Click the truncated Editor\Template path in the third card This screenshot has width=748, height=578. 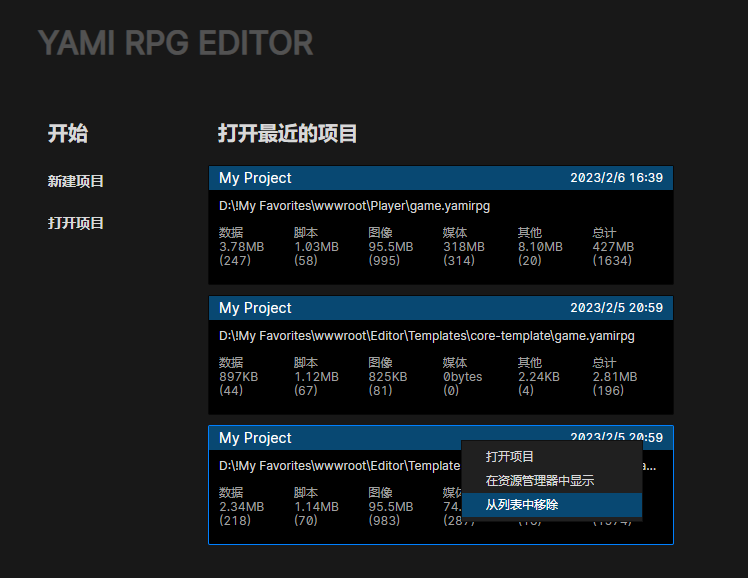pyautogui.click(x=339, y=466)
